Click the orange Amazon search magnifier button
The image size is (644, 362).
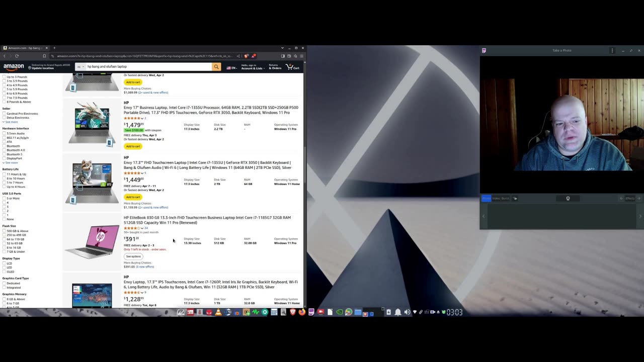click(216, 66)
